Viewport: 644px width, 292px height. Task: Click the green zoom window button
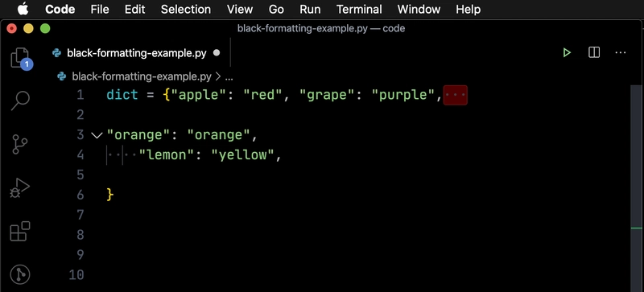pyautogui.click(x=45, y=28)
